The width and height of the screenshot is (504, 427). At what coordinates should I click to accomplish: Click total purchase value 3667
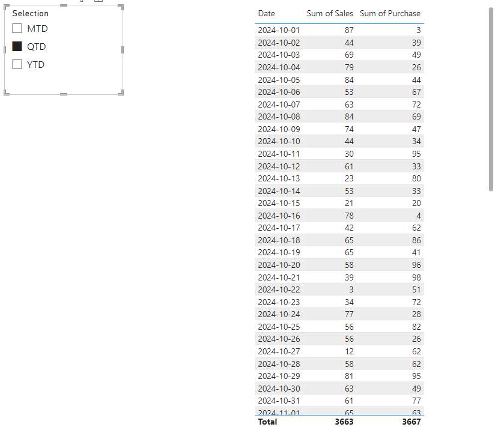tap(411, 422)
